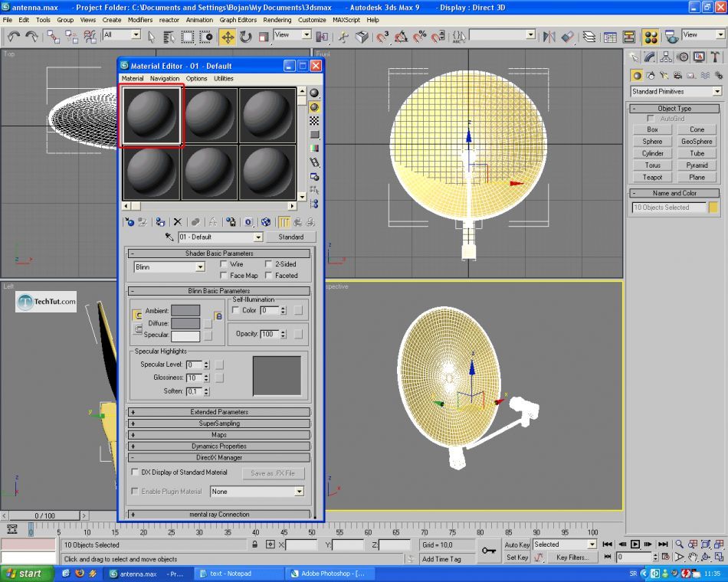The image size is (728, 582).
Task: Enable 2-Sided checkbox
Action: 268,263
